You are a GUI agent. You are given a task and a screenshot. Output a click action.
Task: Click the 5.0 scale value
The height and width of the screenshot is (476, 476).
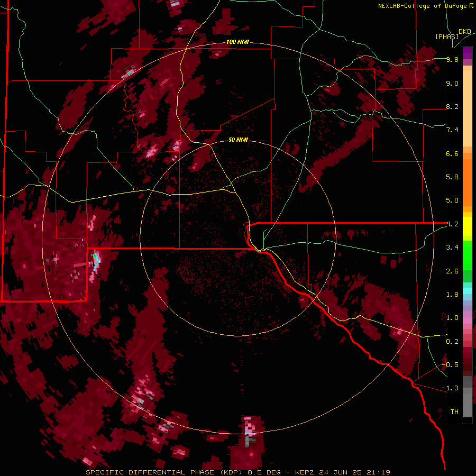point(452,200)
